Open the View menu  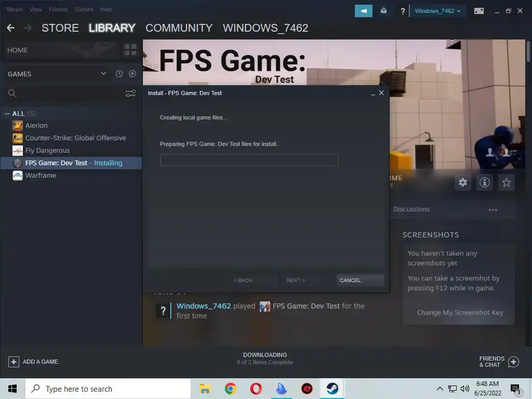pyautogui.click(x=36, y=9)
